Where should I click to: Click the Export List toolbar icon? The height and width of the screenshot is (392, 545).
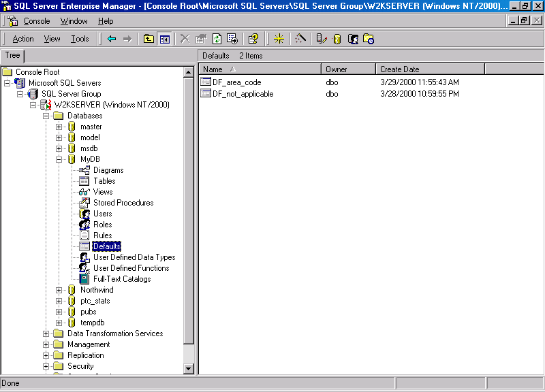(x=232, y=39)
